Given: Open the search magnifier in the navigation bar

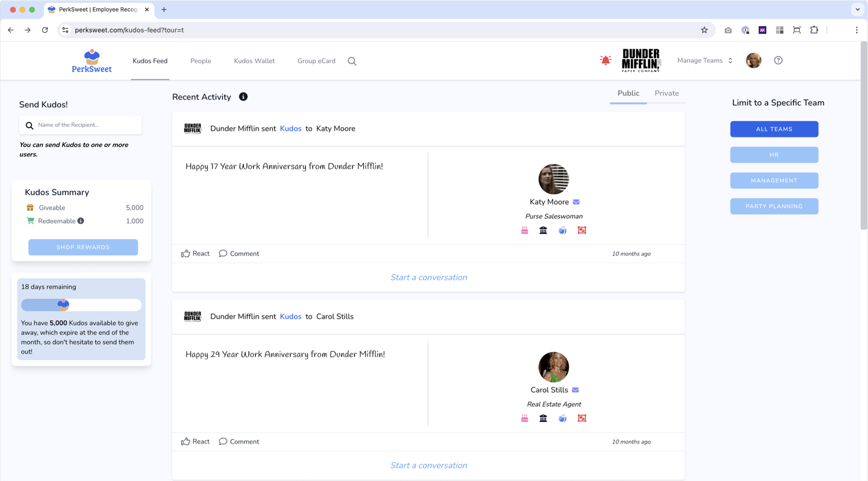Looking at the screenshot, I should (x=352, y=61).
